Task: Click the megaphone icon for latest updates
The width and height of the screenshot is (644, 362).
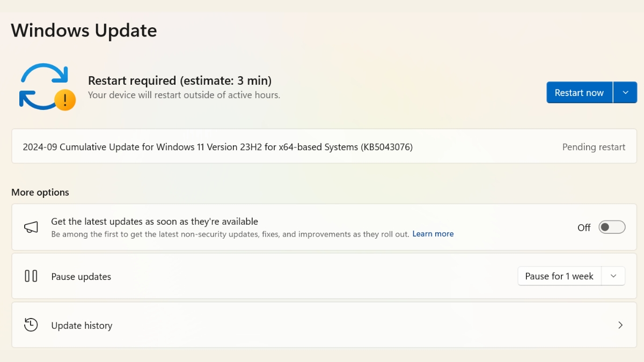Action: (31, 227)
